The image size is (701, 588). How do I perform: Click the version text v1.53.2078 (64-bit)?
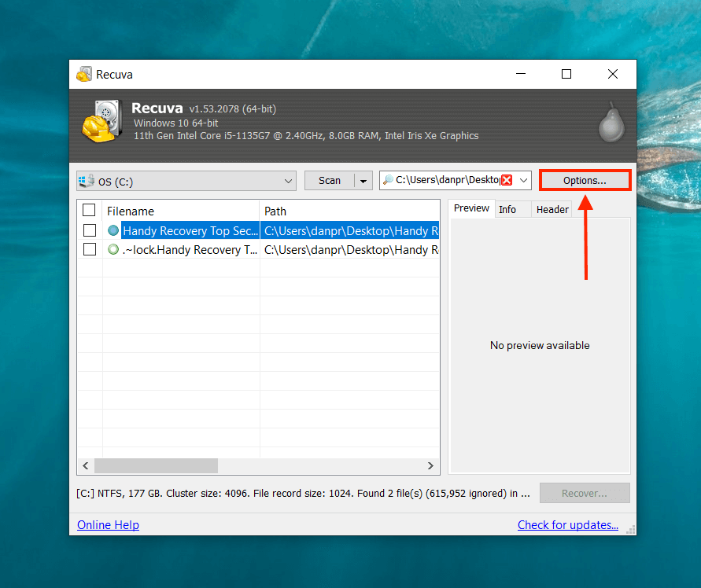[x=232, y=109]
